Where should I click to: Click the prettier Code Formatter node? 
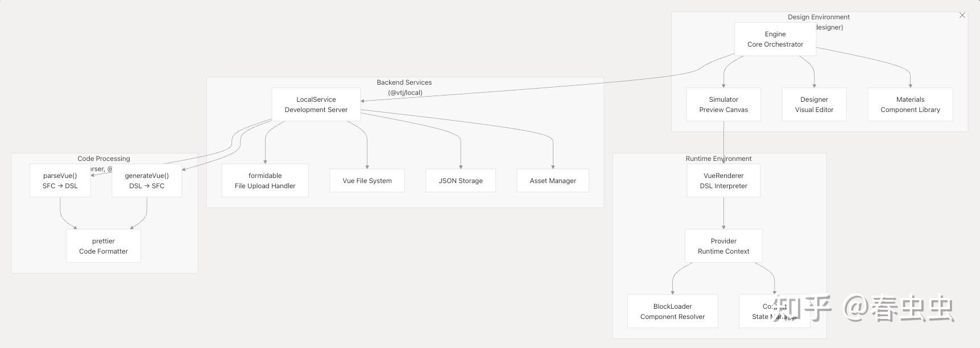coord(103,246)
